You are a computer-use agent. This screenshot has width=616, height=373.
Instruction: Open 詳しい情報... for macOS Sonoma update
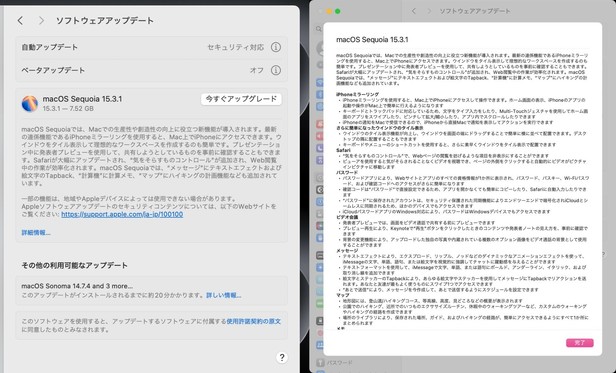224,295
